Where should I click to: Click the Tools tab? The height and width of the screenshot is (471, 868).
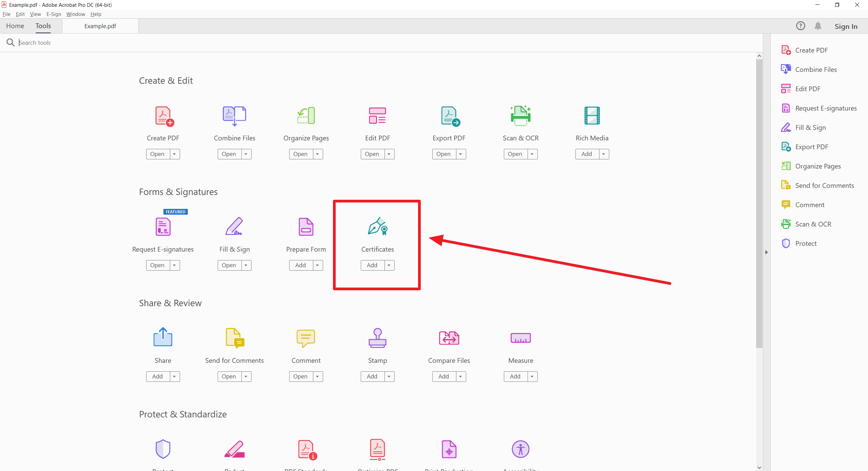[x=43, y=25]
